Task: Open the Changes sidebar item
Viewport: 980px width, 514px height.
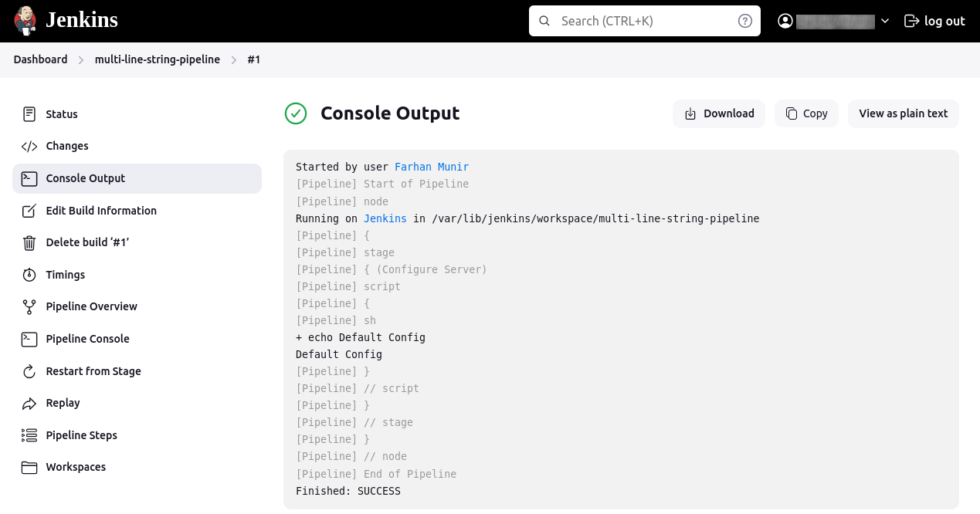Action: click(x=137, y=146)
